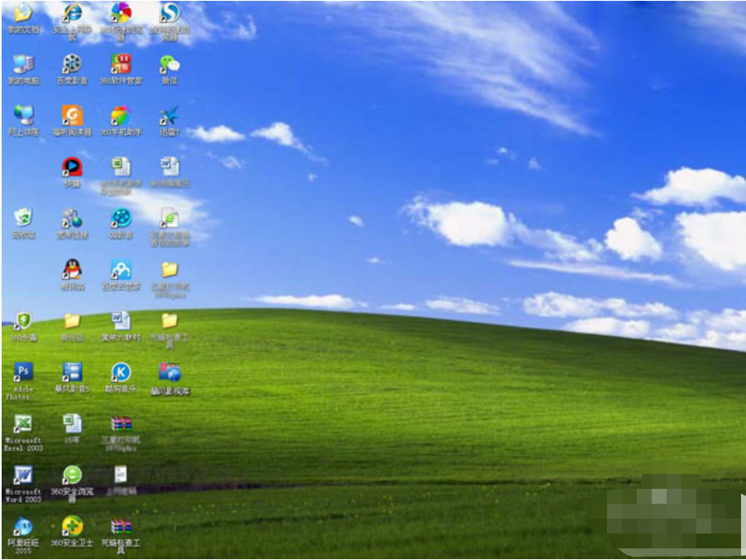This screenshot has width=746, height=560.
Task: Click the Internet Explorer shortcut
Action: 72,13
